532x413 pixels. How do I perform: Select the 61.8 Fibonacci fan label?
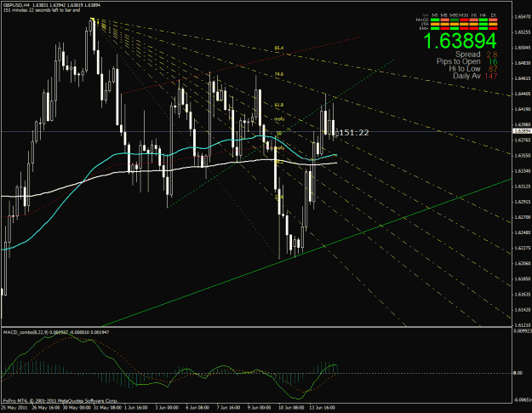[279, 106]
